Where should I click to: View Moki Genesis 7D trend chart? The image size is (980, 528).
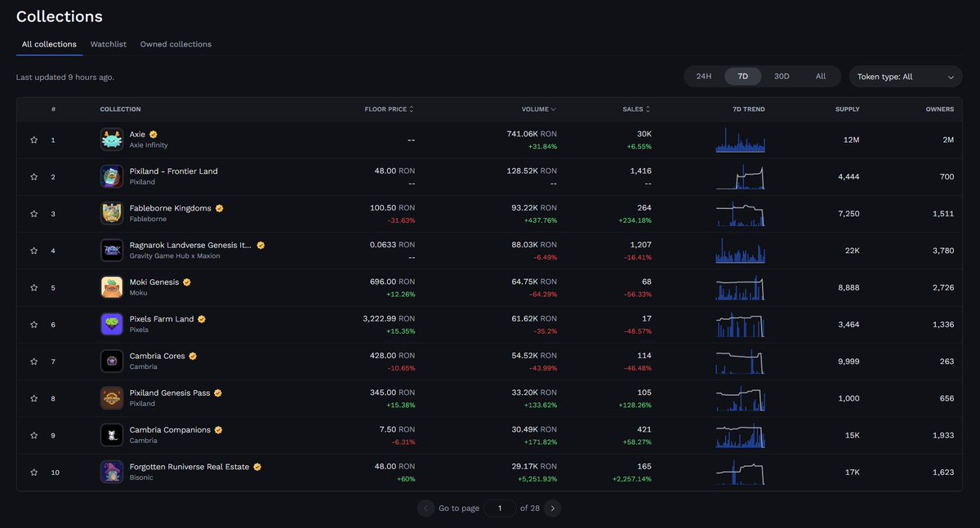741,287
